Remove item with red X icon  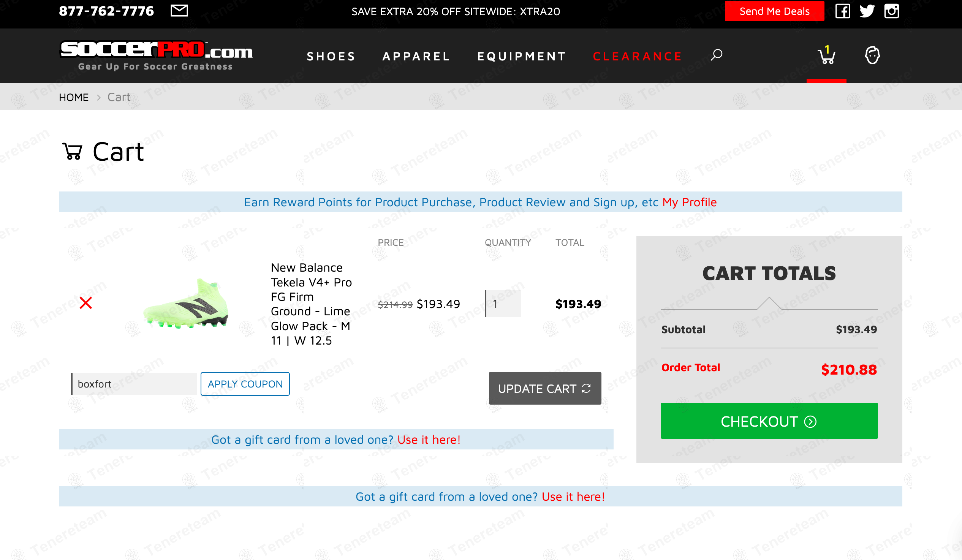tap(86, 303)
